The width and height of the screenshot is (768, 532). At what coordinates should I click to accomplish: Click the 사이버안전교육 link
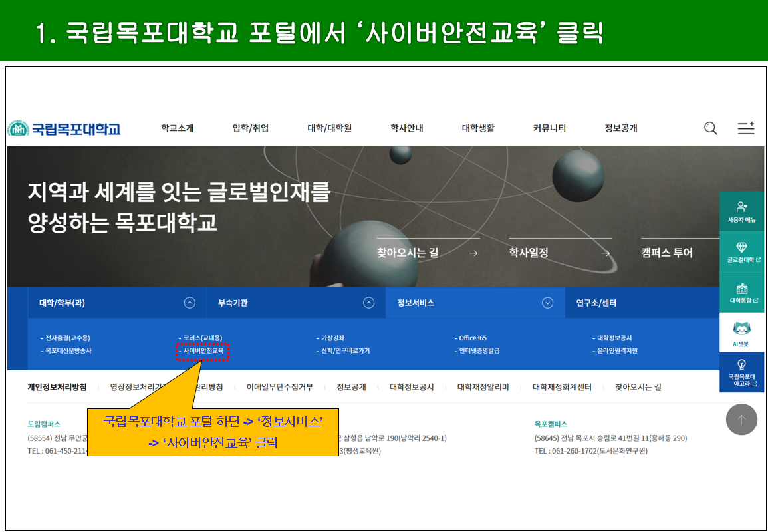203,351
